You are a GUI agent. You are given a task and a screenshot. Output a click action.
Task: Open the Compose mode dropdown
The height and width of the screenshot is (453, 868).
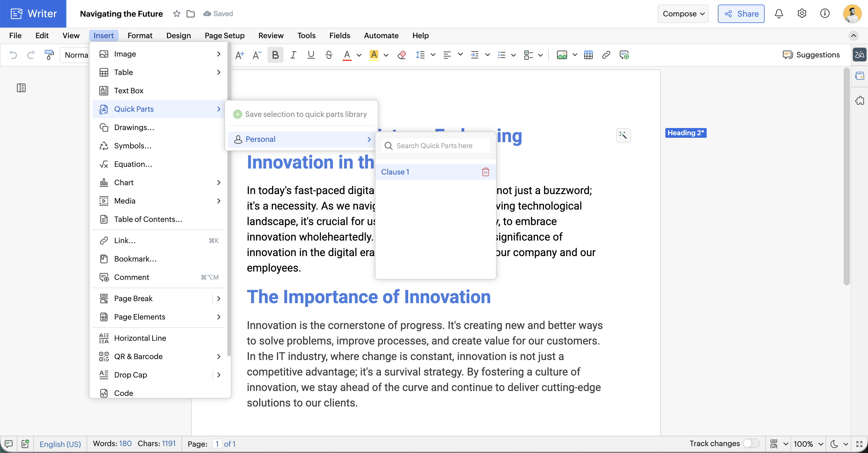pyautogui.click(x=683, y=13)
